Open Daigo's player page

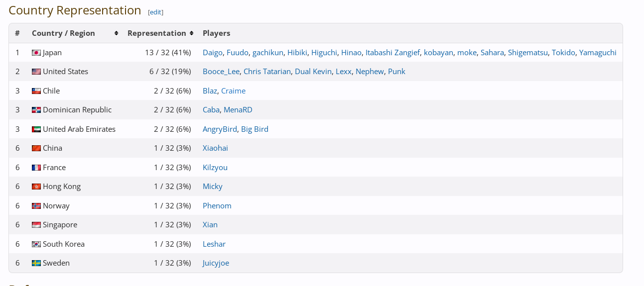point(213,53)
